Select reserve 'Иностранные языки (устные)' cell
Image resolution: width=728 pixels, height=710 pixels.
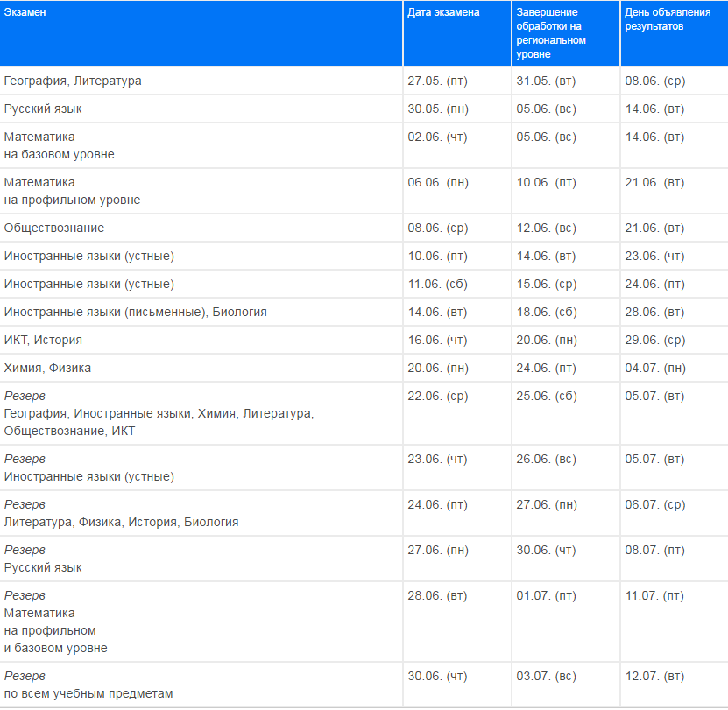(201, 467)
